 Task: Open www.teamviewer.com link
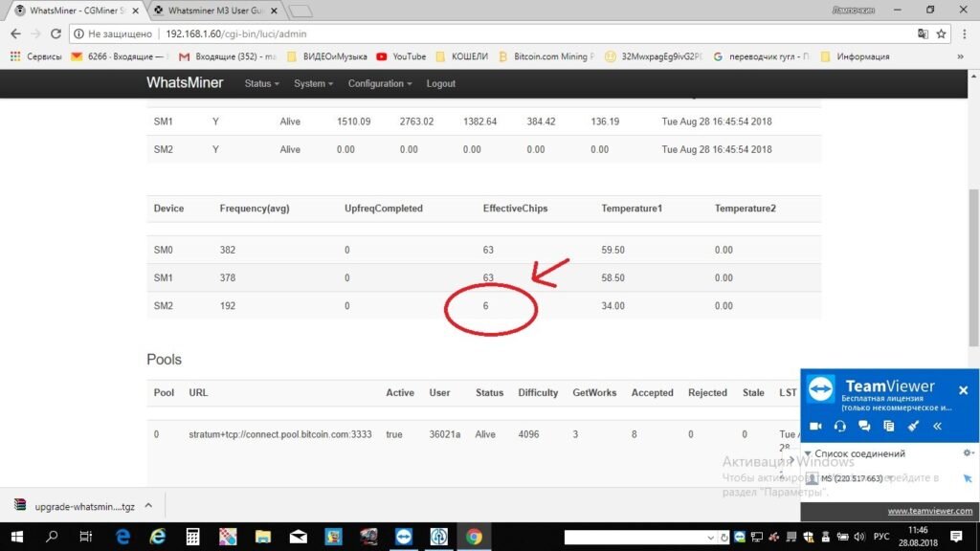click(930, 511)
